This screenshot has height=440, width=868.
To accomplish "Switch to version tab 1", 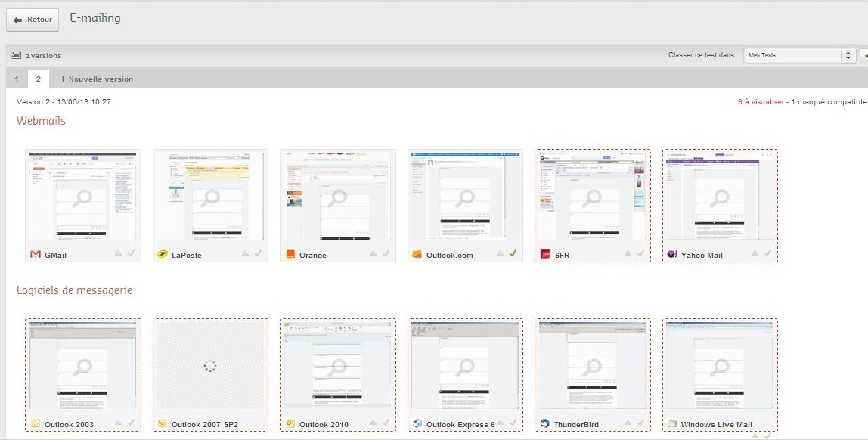I will (x=17, y=79).
